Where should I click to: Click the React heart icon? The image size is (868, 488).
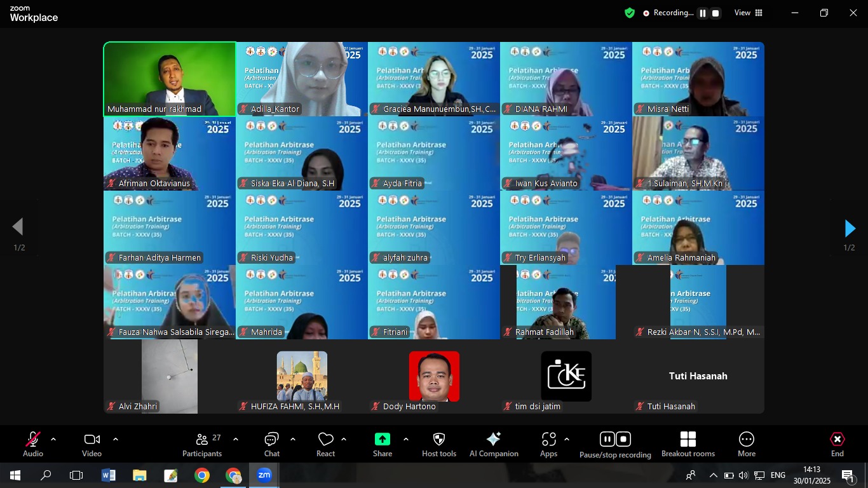point(326,444)
